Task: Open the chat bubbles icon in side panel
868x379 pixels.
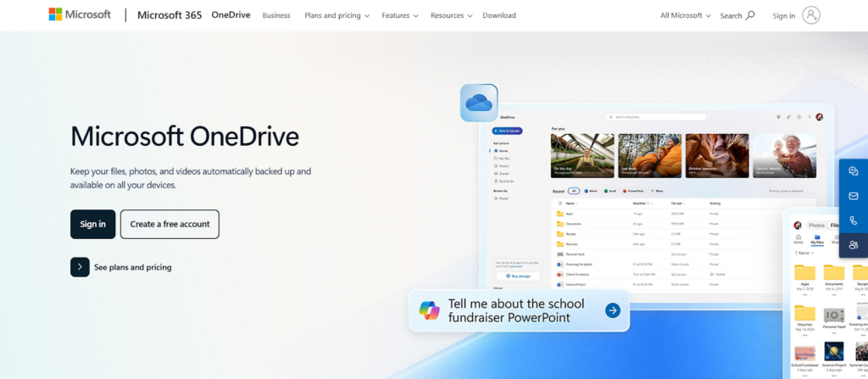Action: click(x=854, y=171)
